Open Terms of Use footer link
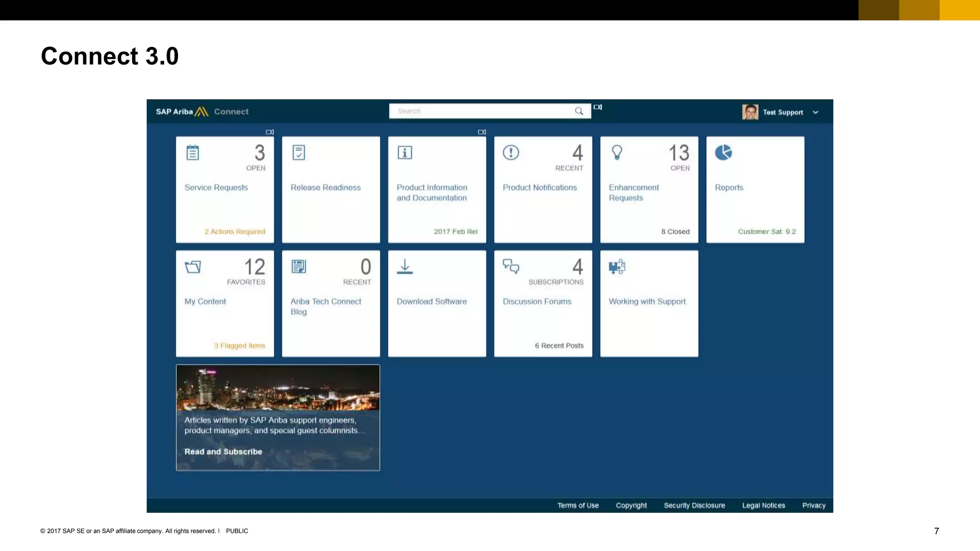Screen dimensions: 980x551 578,505
